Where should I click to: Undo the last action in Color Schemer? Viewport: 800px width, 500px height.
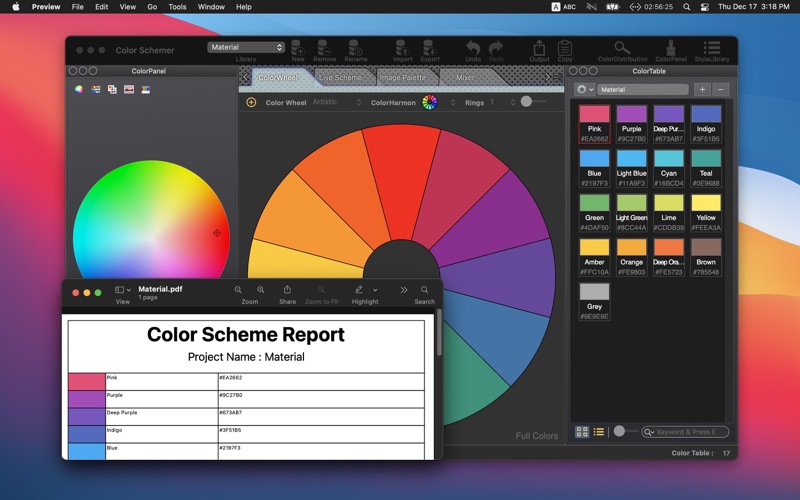pos(473,48)
